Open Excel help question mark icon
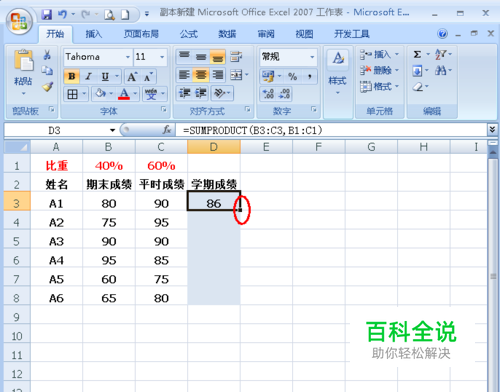 442,34
